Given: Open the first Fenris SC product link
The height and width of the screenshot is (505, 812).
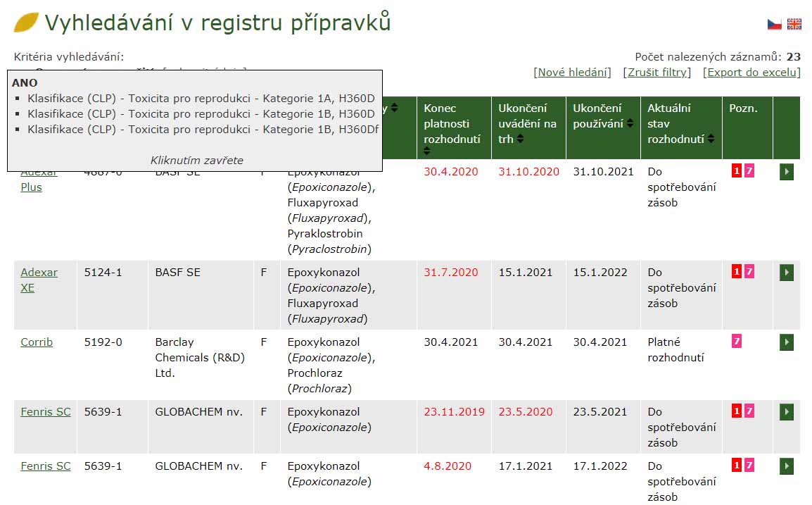Looking at the screenshot, I should coord(46,412).
